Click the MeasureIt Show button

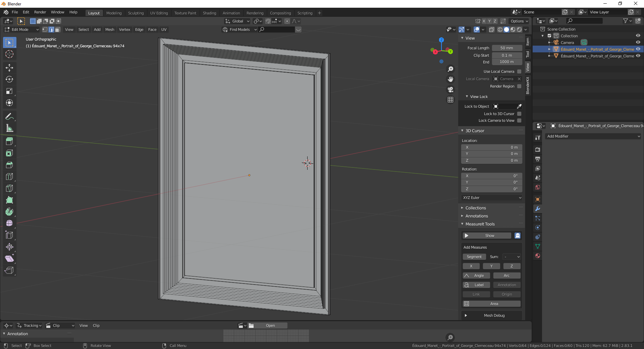point(487,236)
